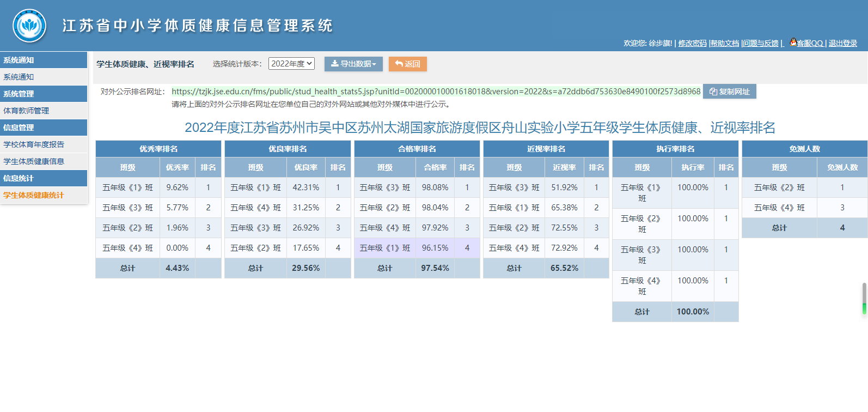Select sidebar section header 信息统计
868x412 pixels.
(x=44, y=178)
